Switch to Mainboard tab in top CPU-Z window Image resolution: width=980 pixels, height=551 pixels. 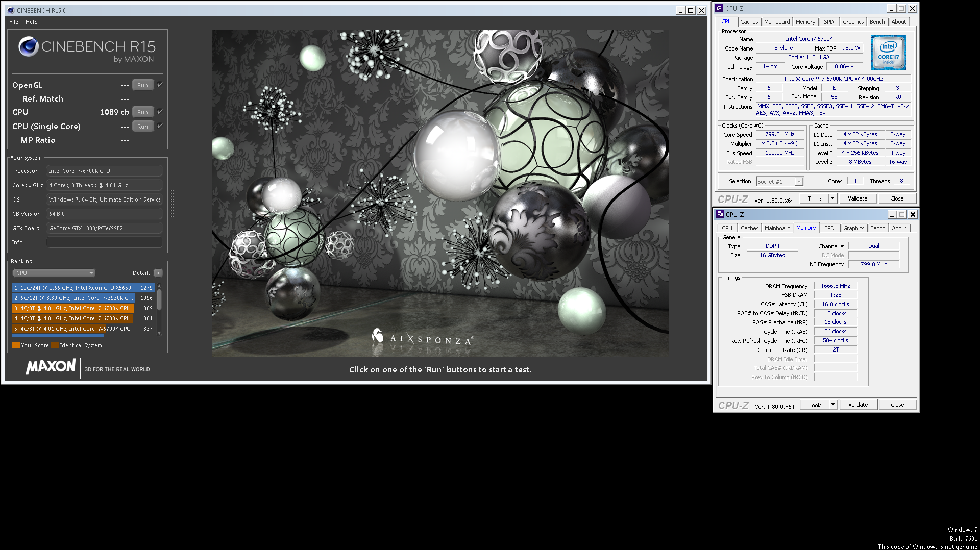click(x=777, y=22)
